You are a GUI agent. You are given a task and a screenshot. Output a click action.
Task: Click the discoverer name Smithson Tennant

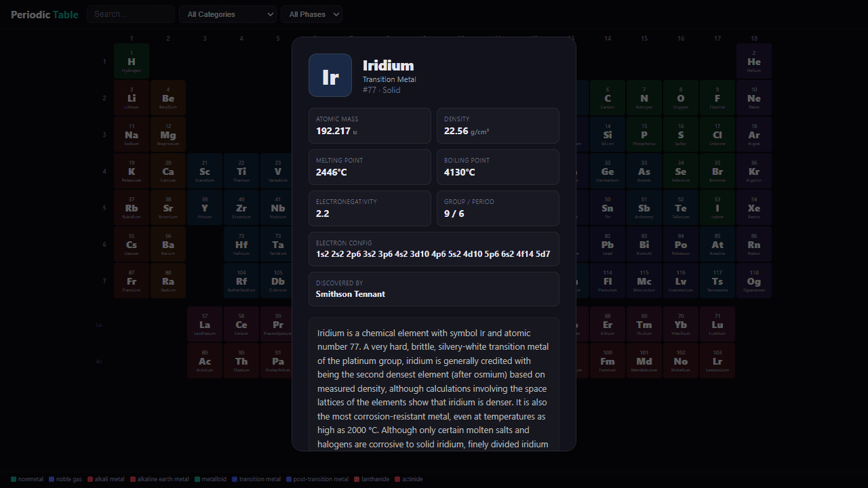click(351, 294)
